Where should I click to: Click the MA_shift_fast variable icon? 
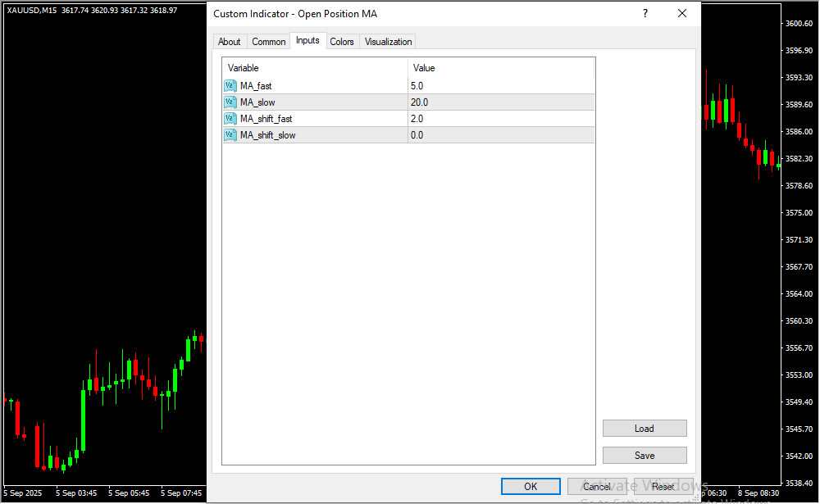pyautogui.click(x=230, y=119)
